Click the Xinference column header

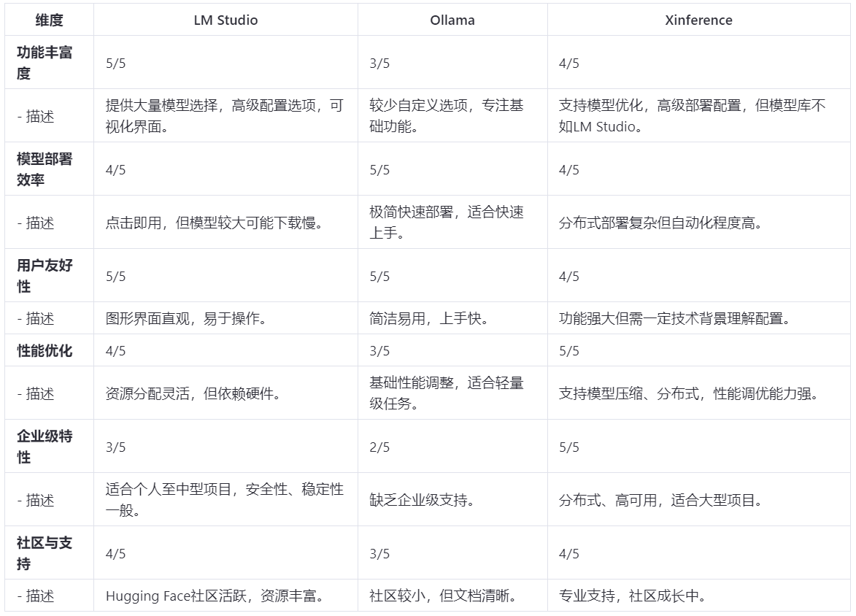[x=698, y=20]
